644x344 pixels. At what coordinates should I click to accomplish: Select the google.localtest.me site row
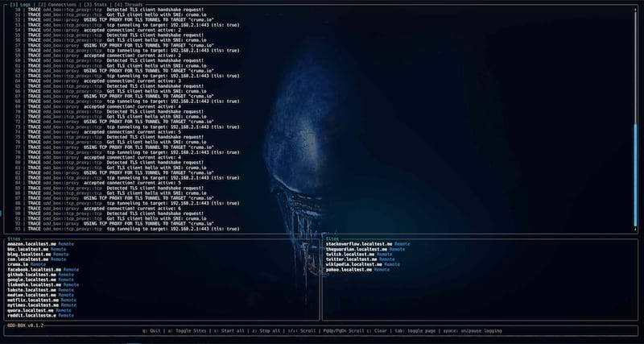(40, 280)
